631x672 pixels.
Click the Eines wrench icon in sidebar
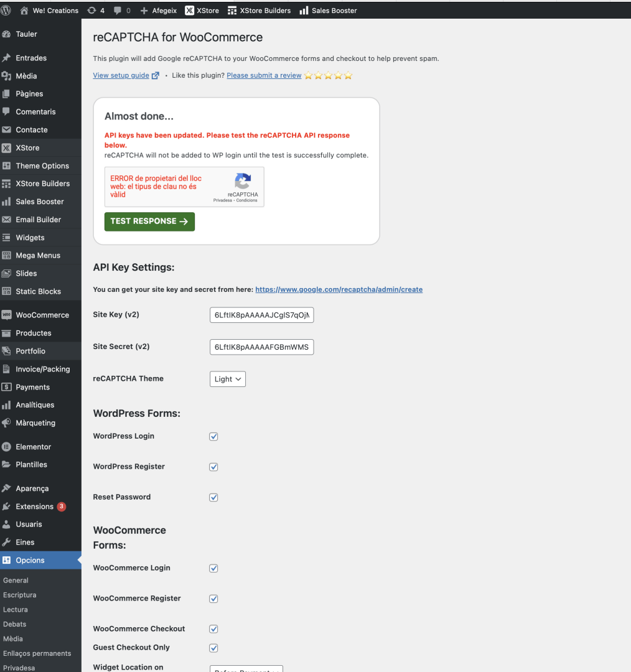pos(6,542)
